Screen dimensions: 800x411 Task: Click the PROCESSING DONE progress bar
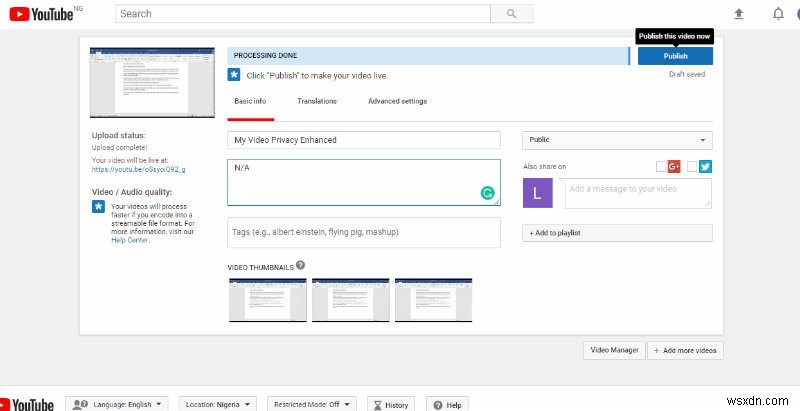(x=429, y=56)
